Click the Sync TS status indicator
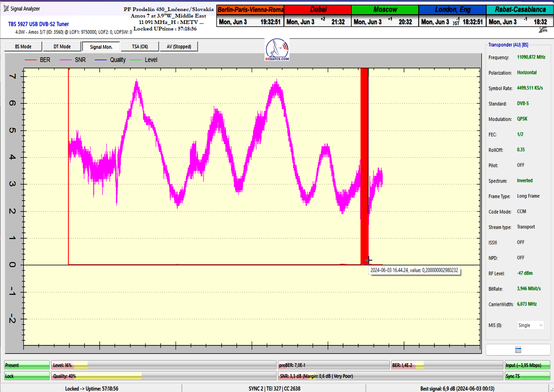554x392 pixels. [x=527, y=376]
